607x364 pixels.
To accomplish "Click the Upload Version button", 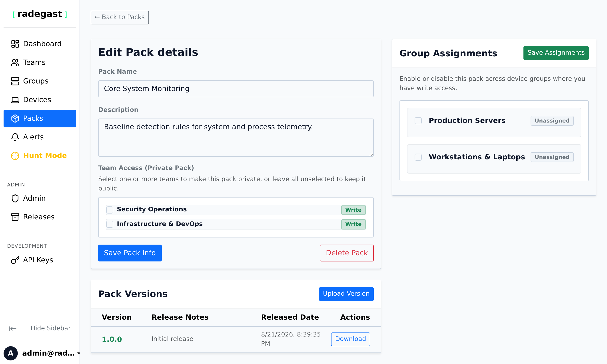I will [346, 294].
